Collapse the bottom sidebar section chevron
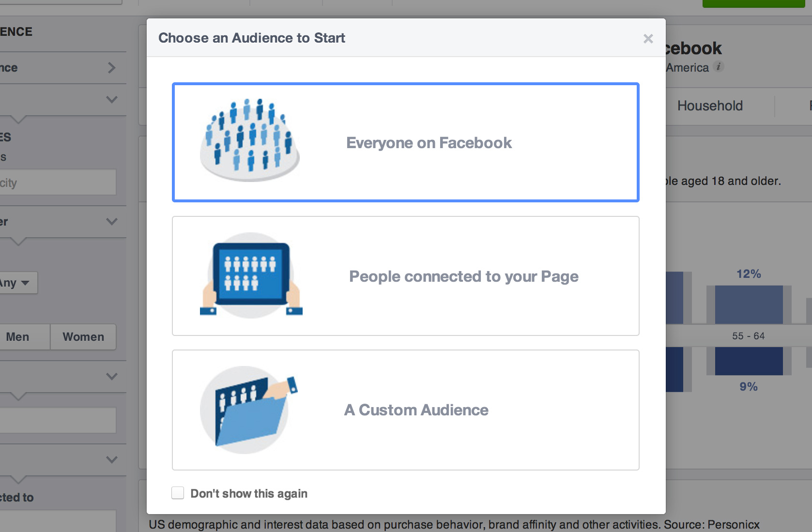Viewport: 812px width, 532px height. (x=112, y=460)
